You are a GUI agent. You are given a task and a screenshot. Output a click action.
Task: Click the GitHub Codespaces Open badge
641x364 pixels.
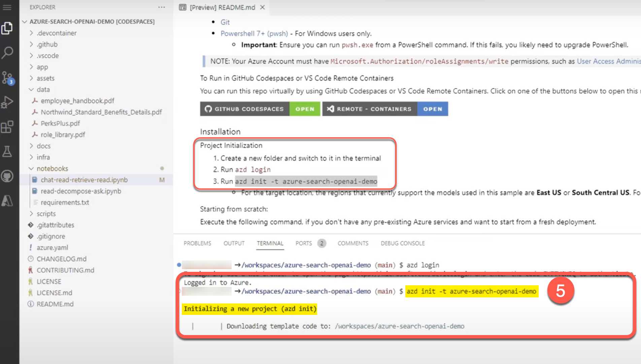tap(260, 109)
